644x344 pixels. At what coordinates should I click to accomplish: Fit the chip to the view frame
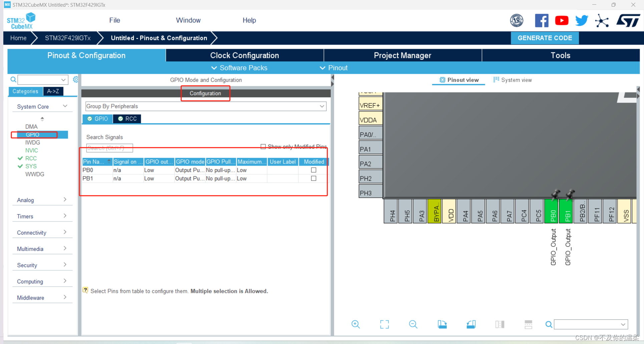click(x=384, y=324)
